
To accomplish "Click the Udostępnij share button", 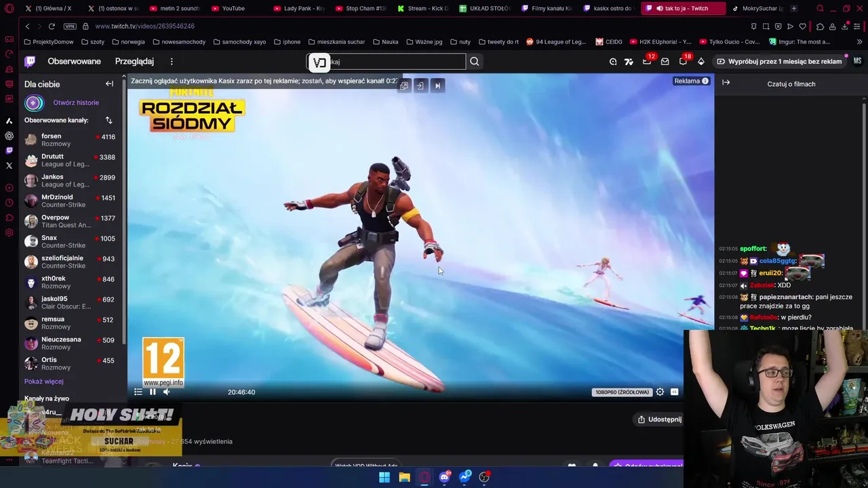I will [659, 420].
